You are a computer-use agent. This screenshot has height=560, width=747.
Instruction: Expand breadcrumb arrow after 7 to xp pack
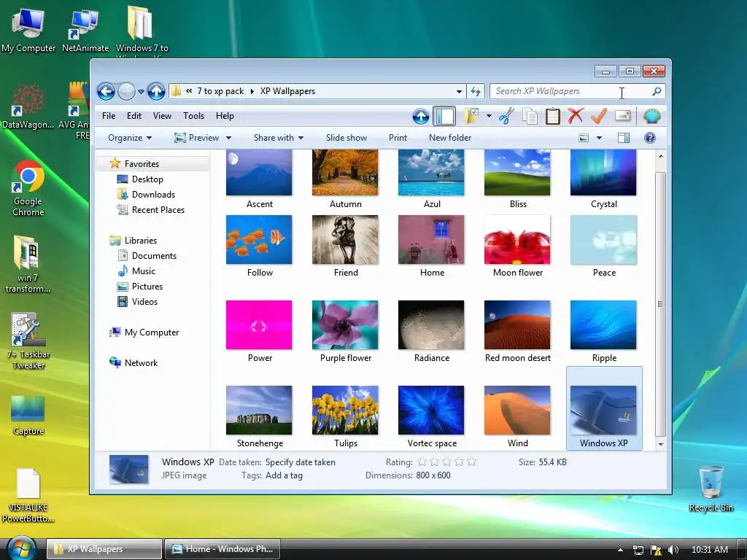(x=252, y=91)
